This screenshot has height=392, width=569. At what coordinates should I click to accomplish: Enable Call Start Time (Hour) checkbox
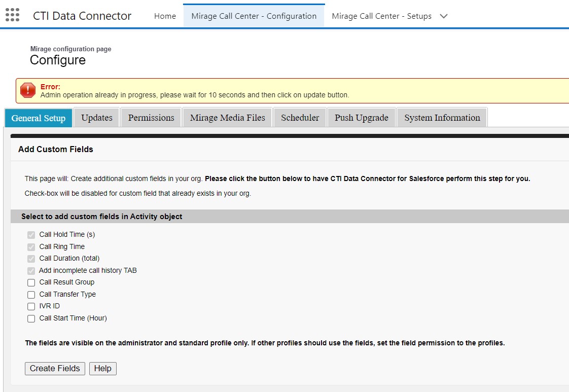coord(31,318)
